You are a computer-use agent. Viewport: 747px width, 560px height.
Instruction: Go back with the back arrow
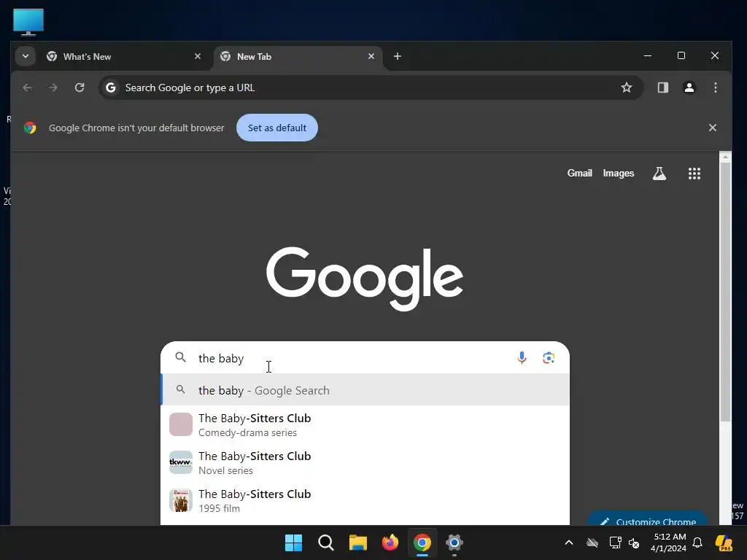coord(27,87)
